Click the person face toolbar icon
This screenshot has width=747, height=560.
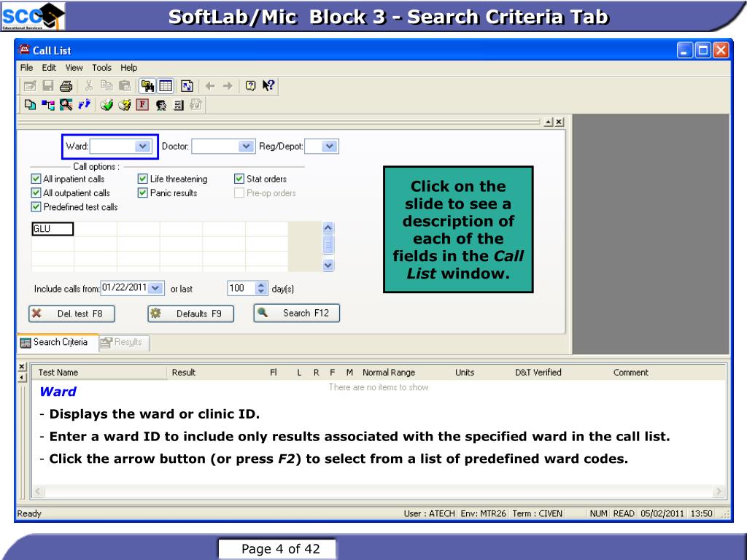pyautogui.click(x=161, y=105)
